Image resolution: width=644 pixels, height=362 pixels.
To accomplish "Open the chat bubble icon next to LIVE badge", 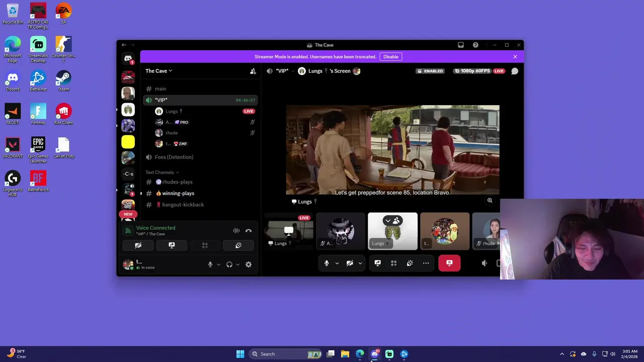I will coord(515,71).
